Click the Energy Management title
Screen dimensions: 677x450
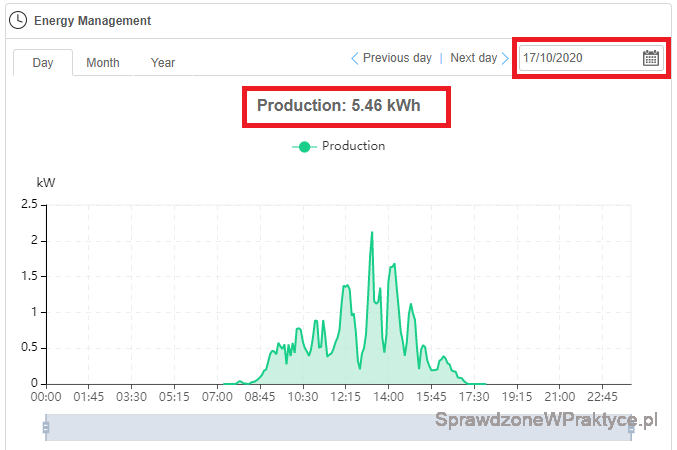pyautogui.click(x=92, y=21)
